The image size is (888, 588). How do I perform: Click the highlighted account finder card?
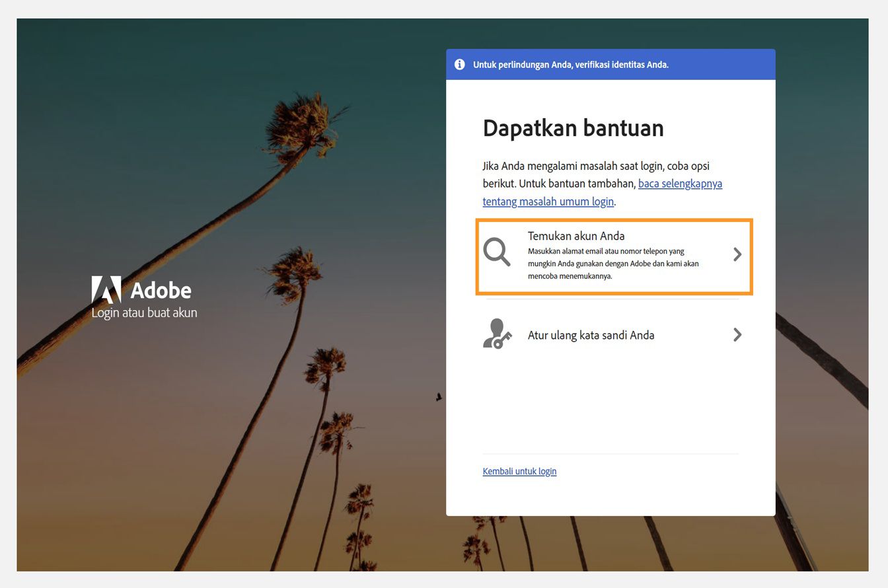(x=614, y=256)
